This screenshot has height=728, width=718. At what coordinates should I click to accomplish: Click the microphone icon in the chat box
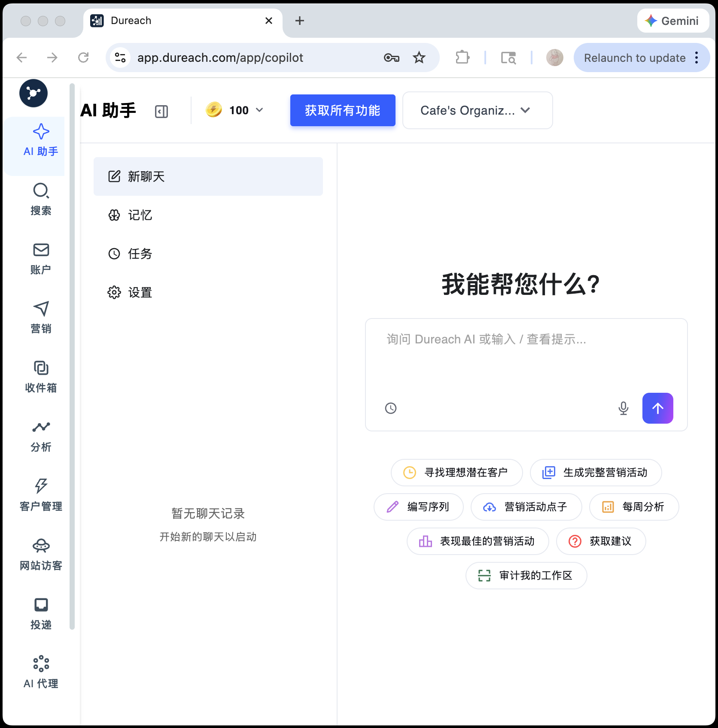[x=623, y=408]
